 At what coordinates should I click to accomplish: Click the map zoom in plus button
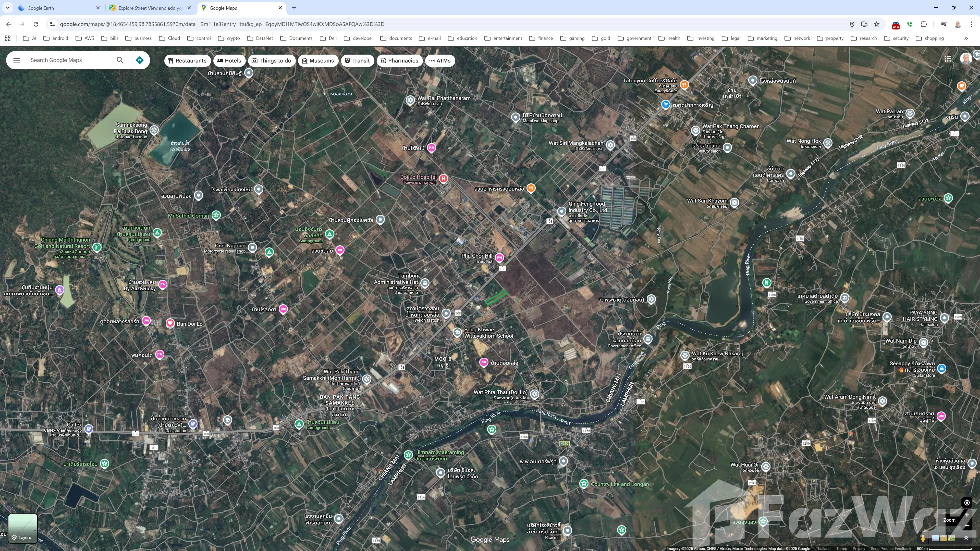pyautogui.click(x=967, y=515)
